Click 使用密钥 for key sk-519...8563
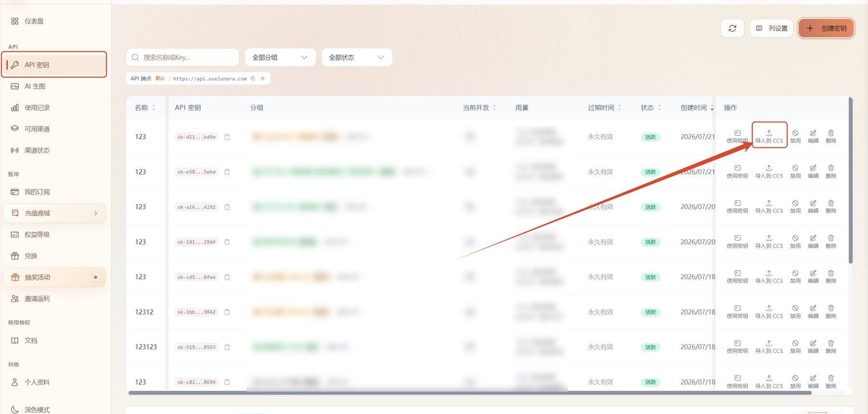This screenshot has width=868, height=414. 737,347
